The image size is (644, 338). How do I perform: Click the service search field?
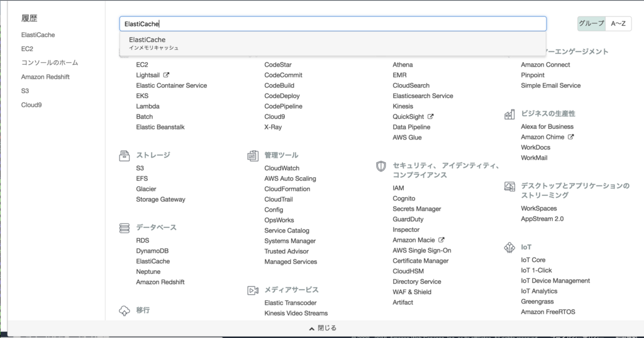tap(333, 24)
